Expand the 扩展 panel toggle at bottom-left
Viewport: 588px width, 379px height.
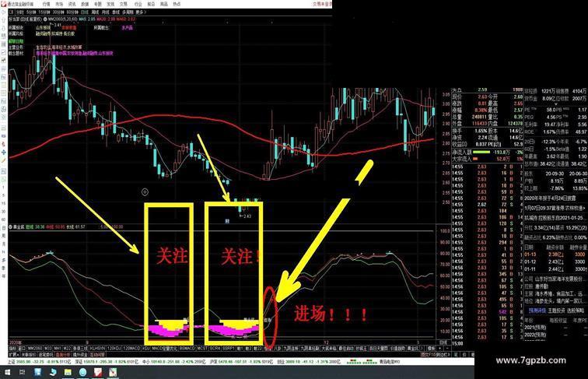[x=14, y=355]
